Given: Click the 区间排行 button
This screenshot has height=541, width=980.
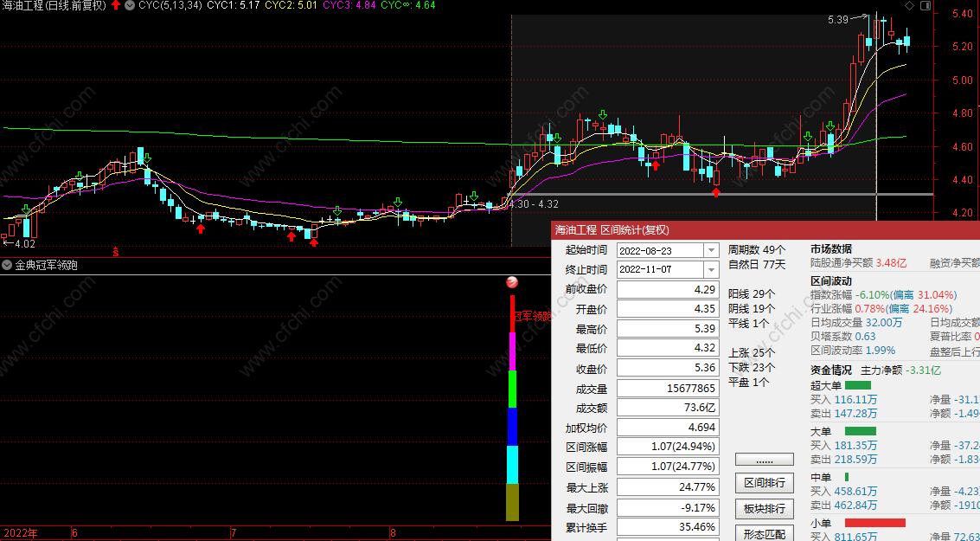Looking at the screenshot, I should [x=765, y=483].
